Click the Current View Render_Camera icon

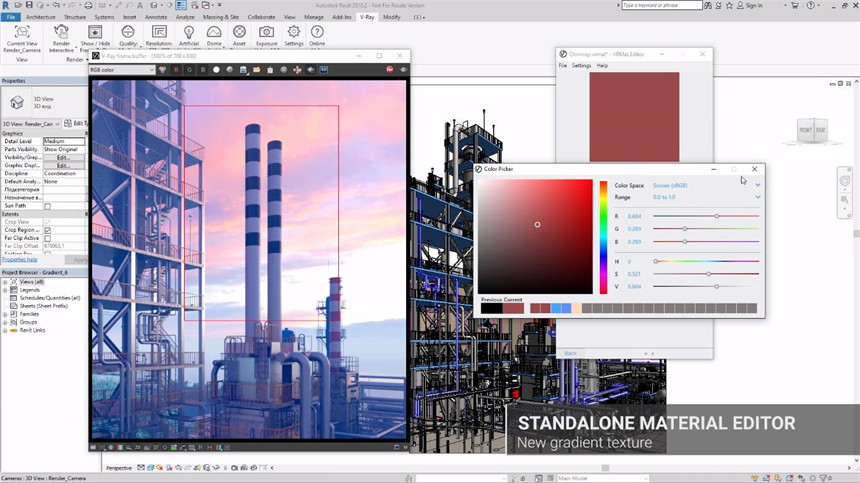coord(22,33)
